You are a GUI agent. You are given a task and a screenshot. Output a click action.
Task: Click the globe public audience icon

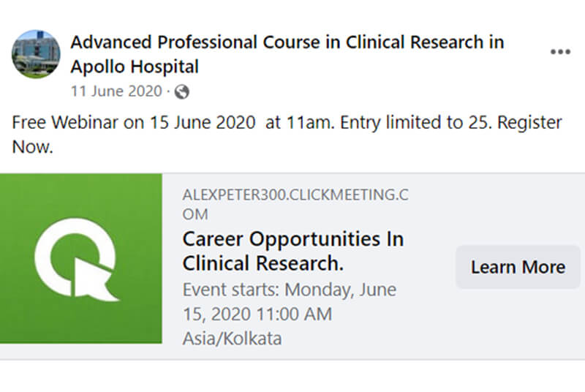(x=181, y=91)
